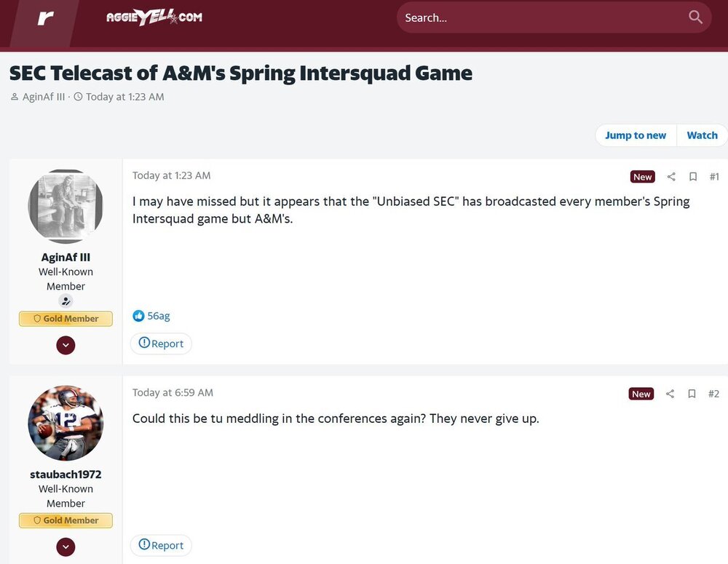728x564 pixels.
Task: Watch this thread
Action: [x=702, y=135]
